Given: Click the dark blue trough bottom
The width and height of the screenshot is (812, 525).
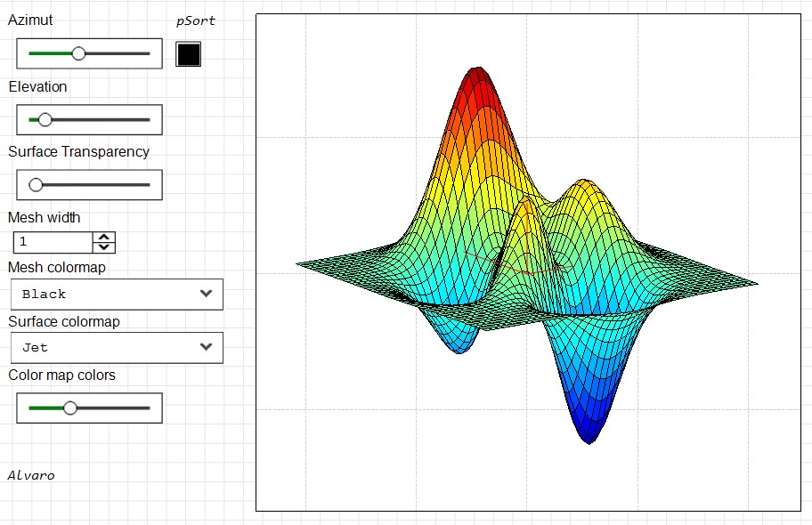Looking at the screenshot, I should (x=589, y=432).
